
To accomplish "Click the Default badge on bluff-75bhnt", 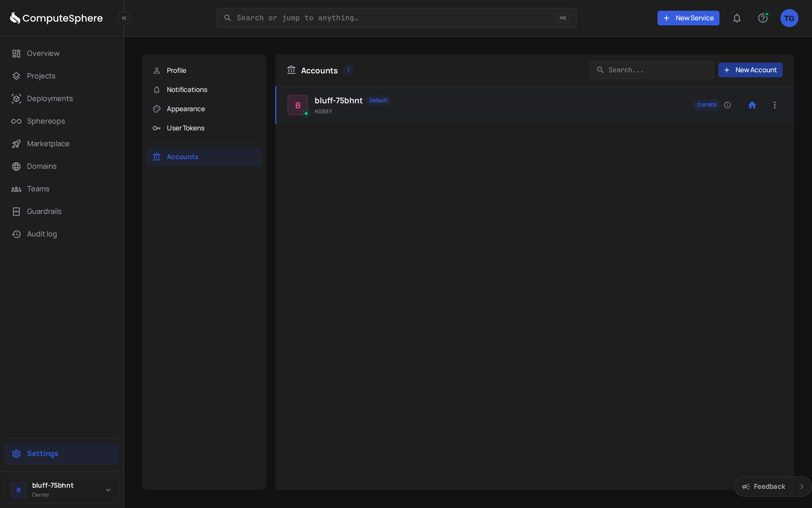I will pos(378,100).
